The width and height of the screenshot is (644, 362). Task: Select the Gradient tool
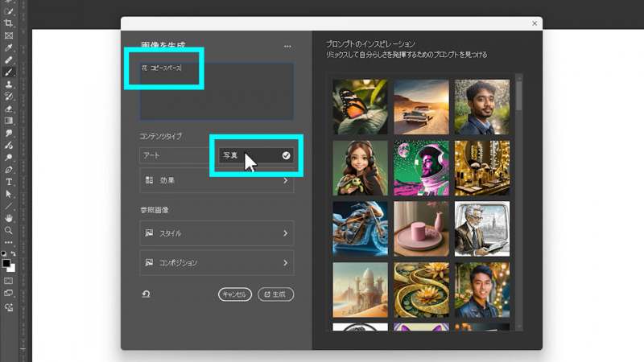[x=9, y=121]
